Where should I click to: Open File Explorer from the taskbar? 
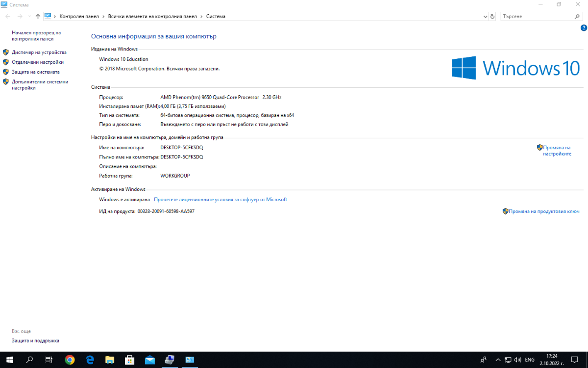[x=110, y=360]
